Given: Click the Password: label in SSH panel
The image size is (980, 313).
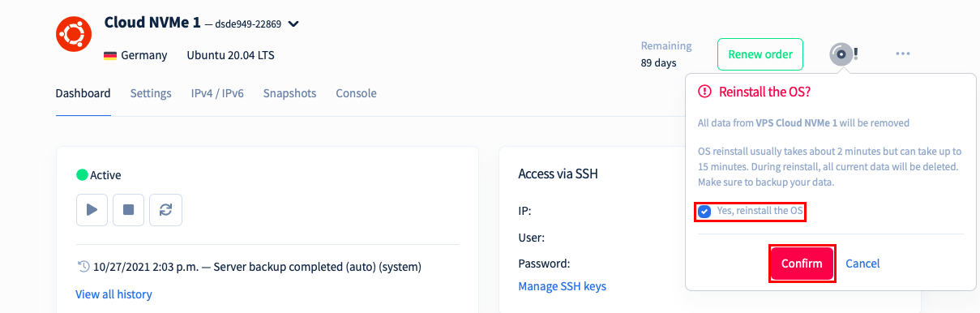Looking at the screenshot, I should pyautogui.click(x=544, y=264).
